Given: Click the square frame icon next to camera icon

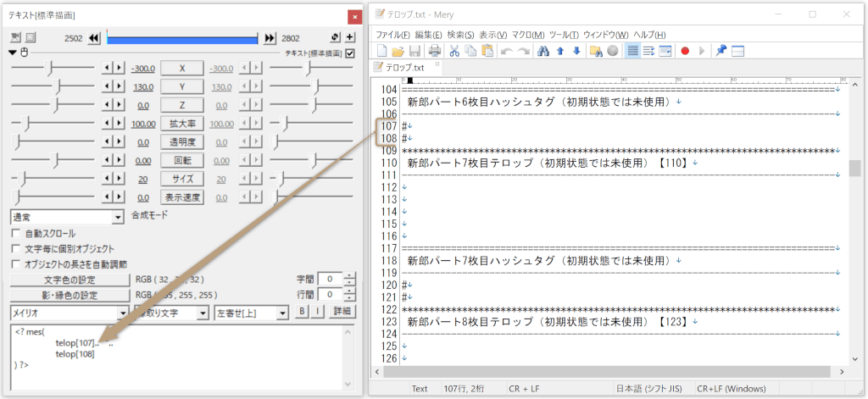Looking at the screenshot, I should pos(30,37).
